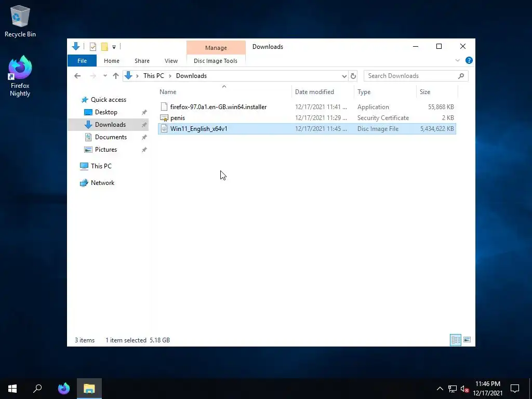This screenshot has height=399, width=532.
Task: Expand the ribbon with the chevron
Action: (x=457, y=60)
